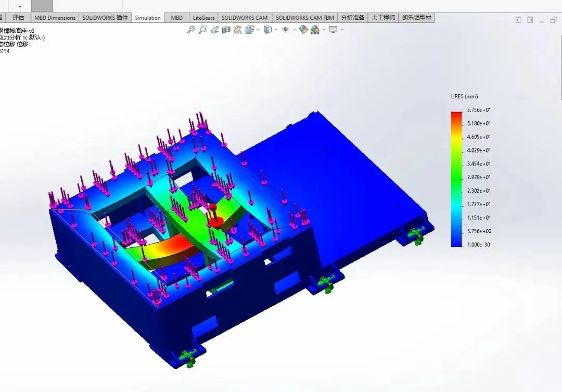Open the SOLIDWORKS 插件 tab
The image size is (562, 392).
(x=105, y=18)
